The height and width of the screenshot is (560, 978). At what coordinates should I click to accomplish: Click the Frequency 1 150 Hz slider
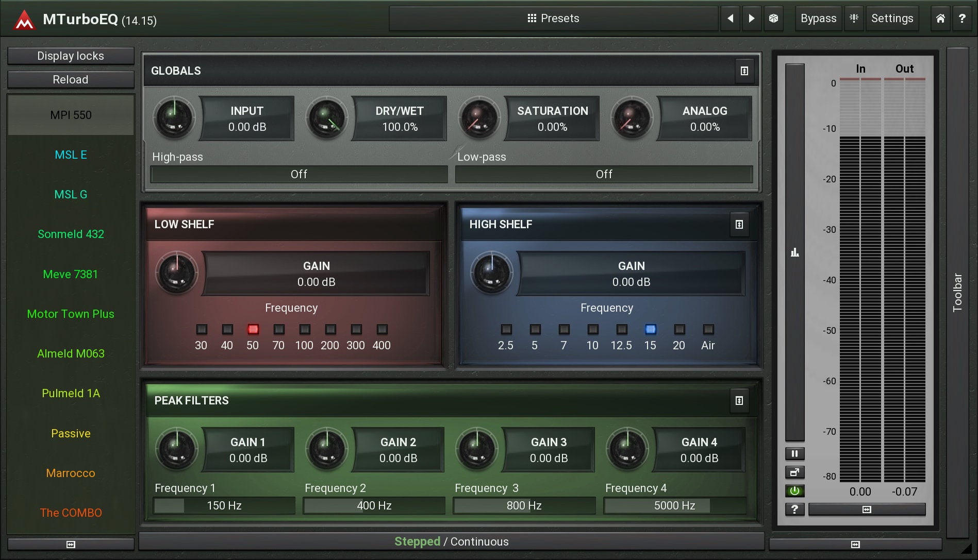tap(224, 506)
